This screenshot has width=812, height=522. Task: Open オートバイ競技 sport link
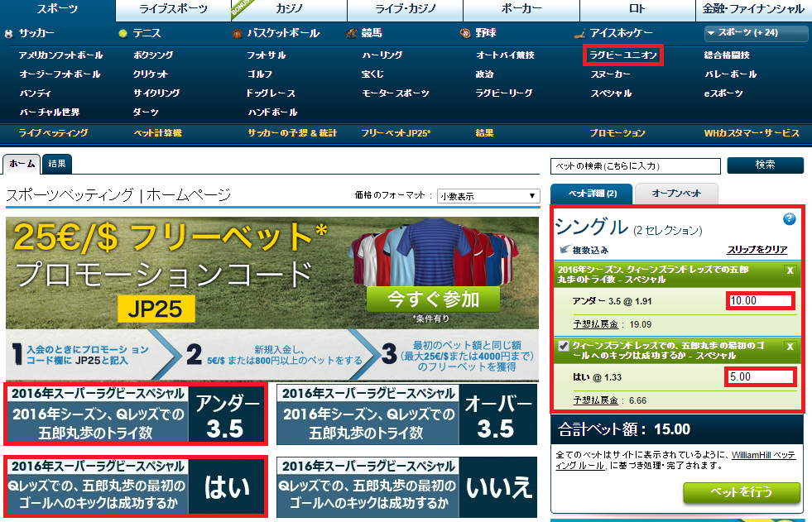(505, 55)
